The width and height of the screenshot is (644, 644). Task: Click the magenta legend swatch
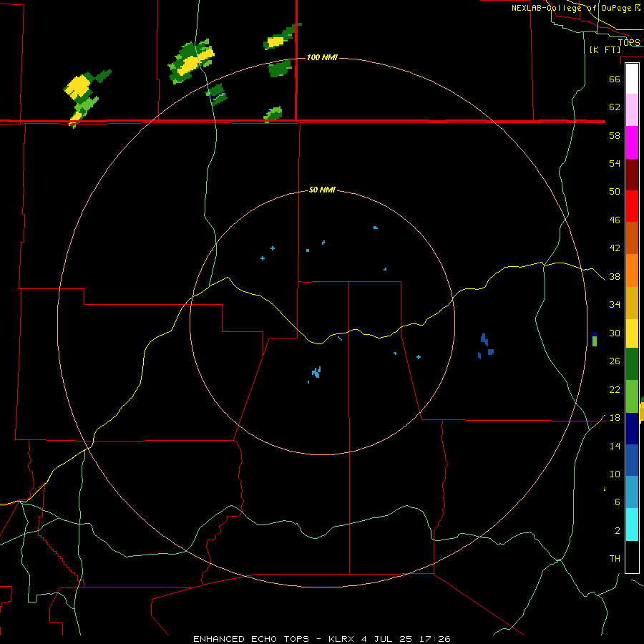point(632,142)
